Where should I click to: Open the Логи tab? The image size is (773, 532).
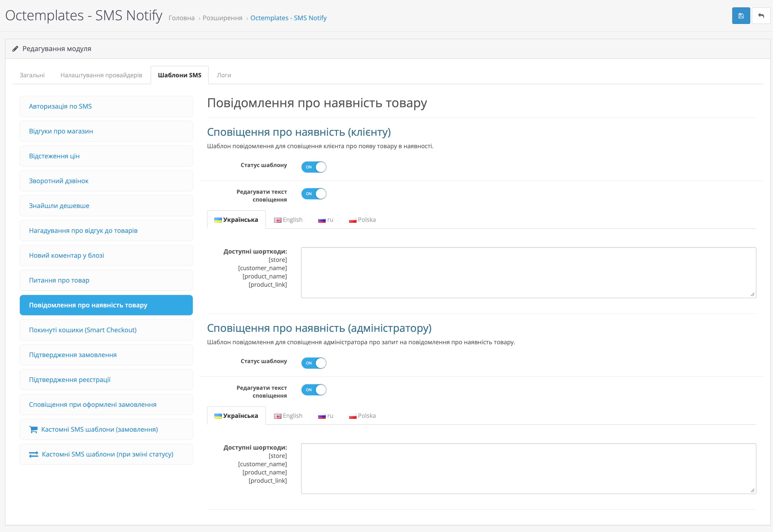coord(224,75)
